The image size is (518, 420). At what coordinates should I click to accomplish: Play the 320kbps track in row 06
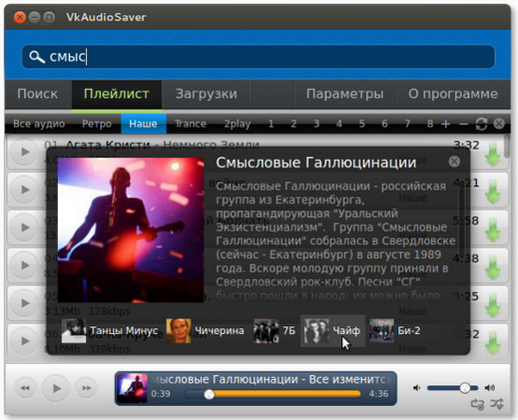click(x=24, y=340)
